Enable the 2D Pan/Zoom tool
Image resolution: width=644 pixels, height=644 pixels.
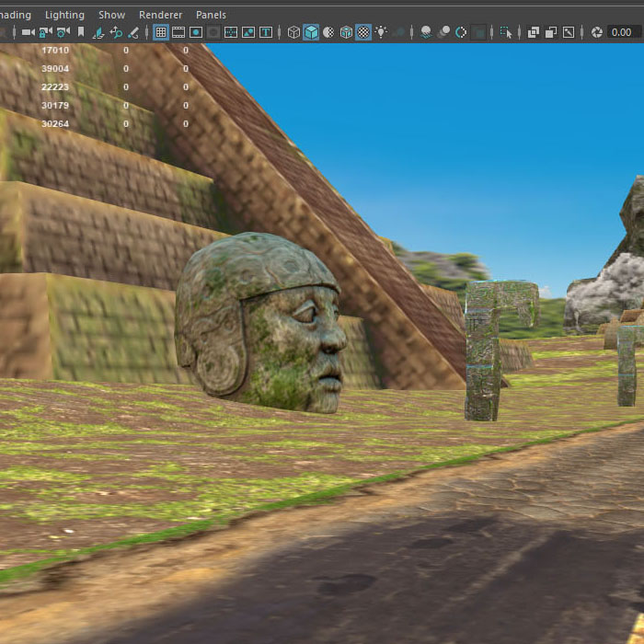[116, 32]
